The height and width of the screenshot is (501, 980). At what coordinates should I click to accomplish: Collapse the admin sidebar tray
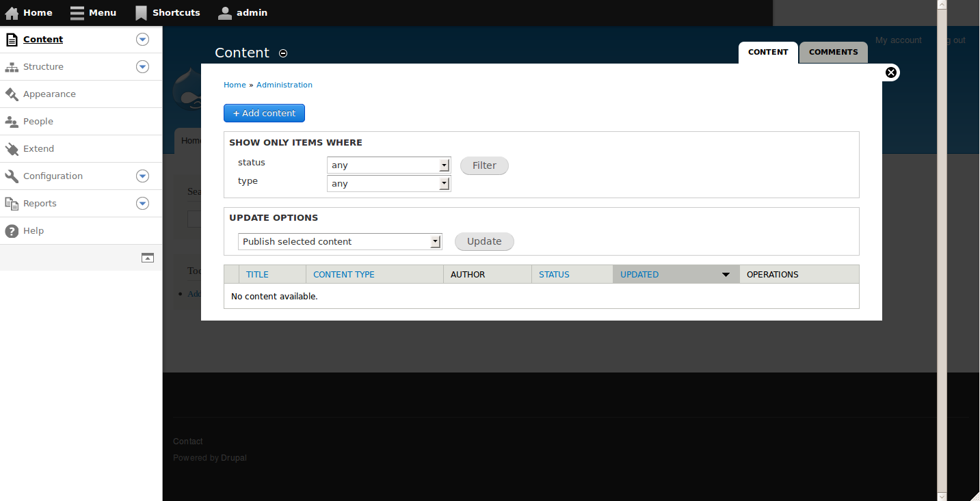click(x=147, y=258)
